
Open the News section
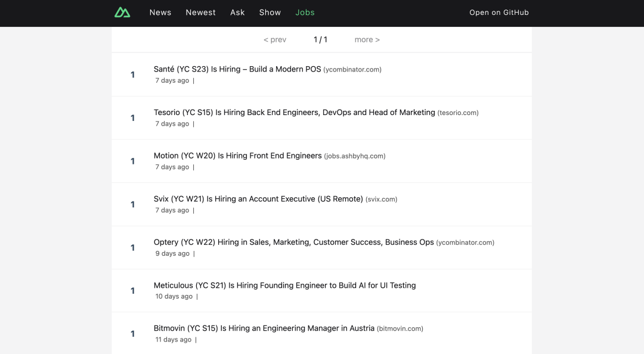pos(160,13)
